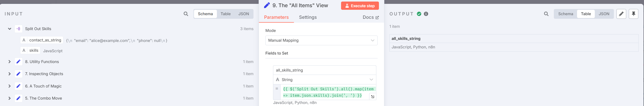Click the Fields to Set label
Screen dimensions: 644x106
(x=277, y=53)
